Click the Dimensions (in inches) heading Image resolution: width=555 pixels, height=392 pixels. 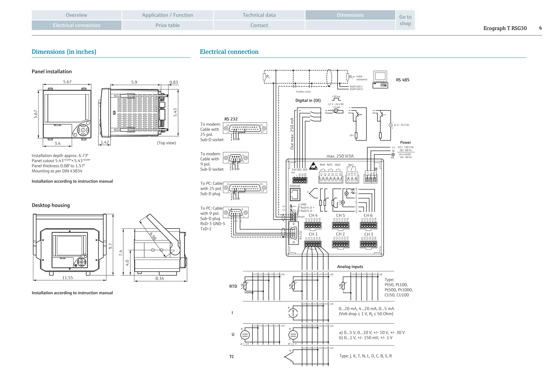(x=64, y=52)
